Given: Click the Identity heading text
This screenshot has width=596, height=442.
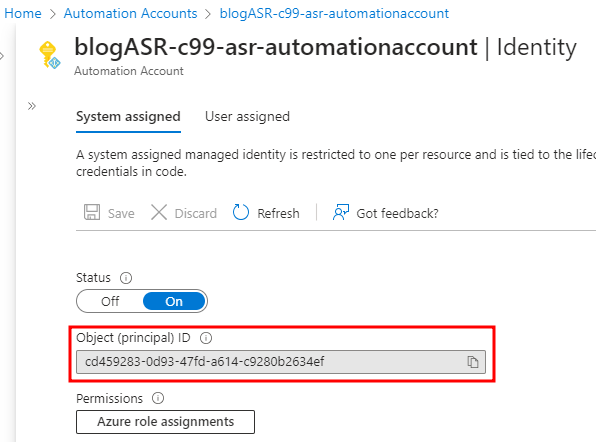Looking at the screenshot, I should 536,48.
